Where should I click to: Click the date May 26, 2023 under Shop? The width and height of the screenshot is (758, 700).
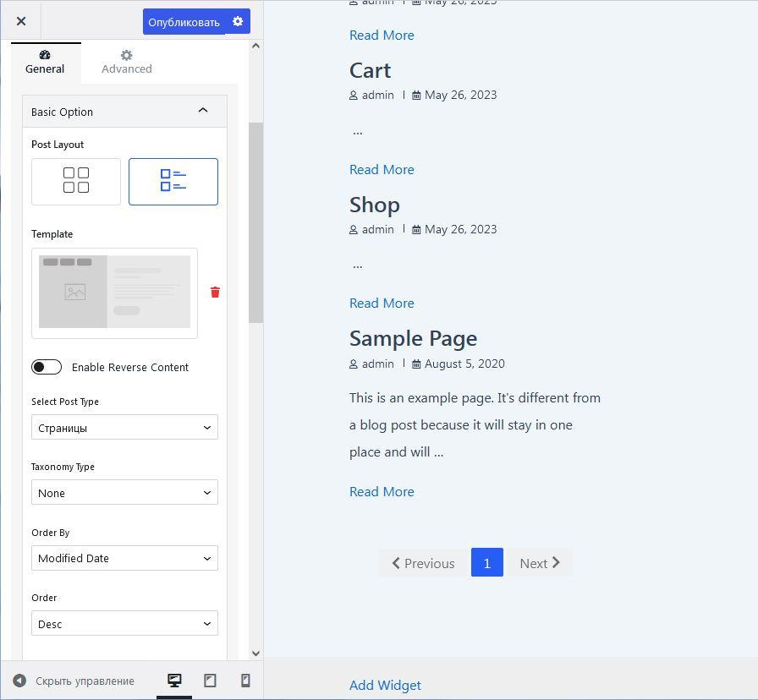coord(461,229)
